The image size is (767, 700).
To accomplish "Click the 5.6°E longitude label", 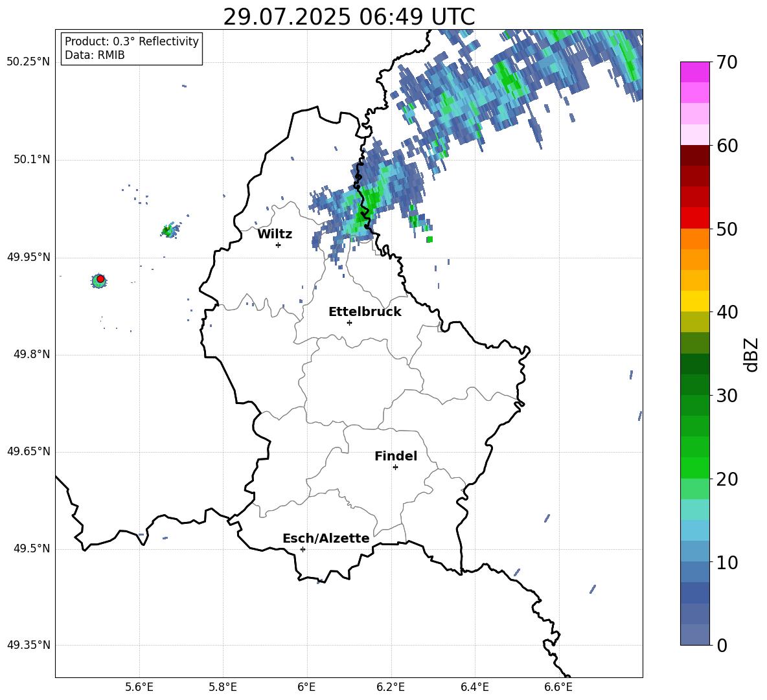I will click(x=139, y=687).
